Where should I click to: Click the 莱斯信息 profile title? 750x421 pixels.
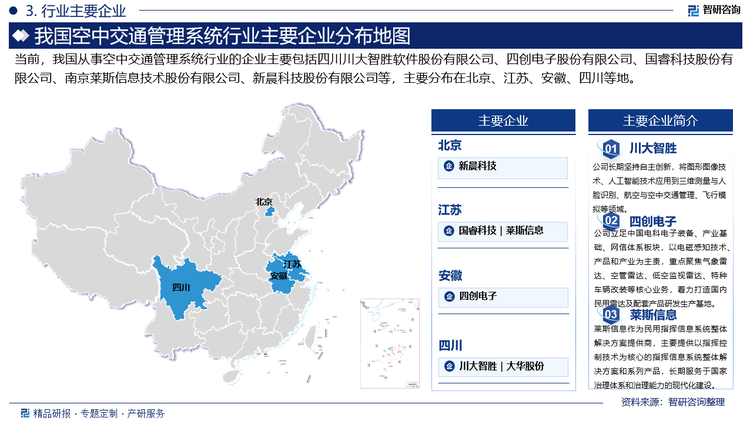(x=653, y=314)
